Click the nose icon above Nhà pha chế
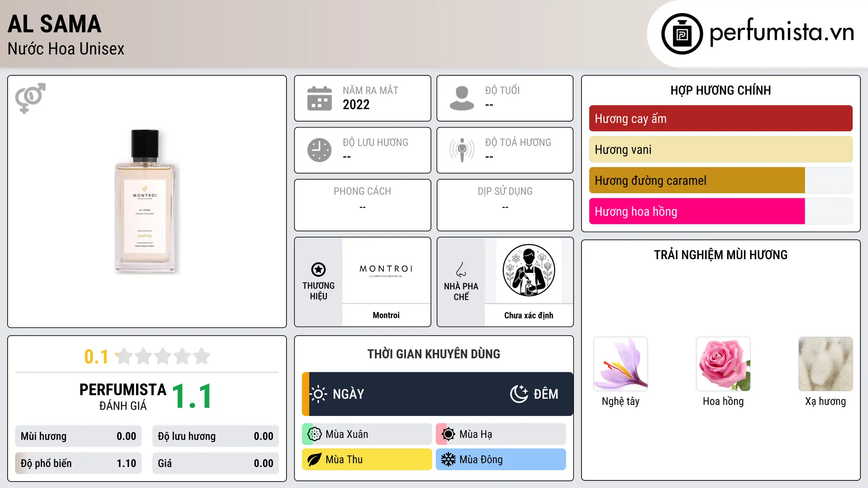868x488 pixels. (x=461, y=269)
